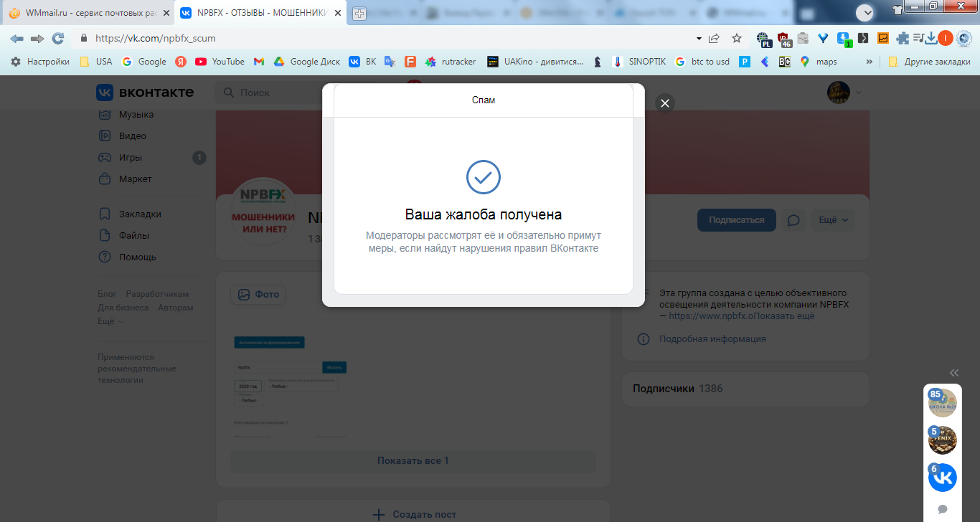980x522 pixels.
Task: Click the group message bubble icon
Action: tap(793, 220)
